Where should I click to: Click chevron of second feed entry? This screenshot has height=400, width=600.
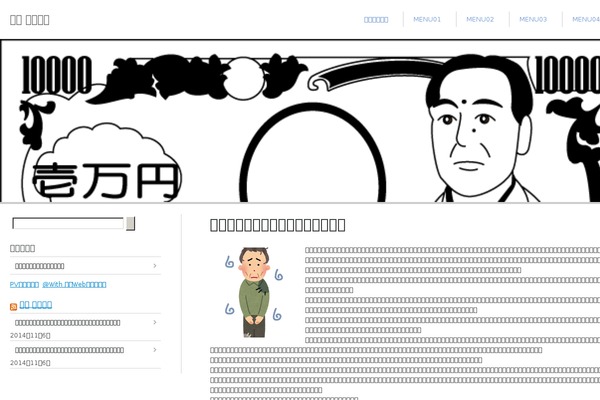click(x=155, y=350)
